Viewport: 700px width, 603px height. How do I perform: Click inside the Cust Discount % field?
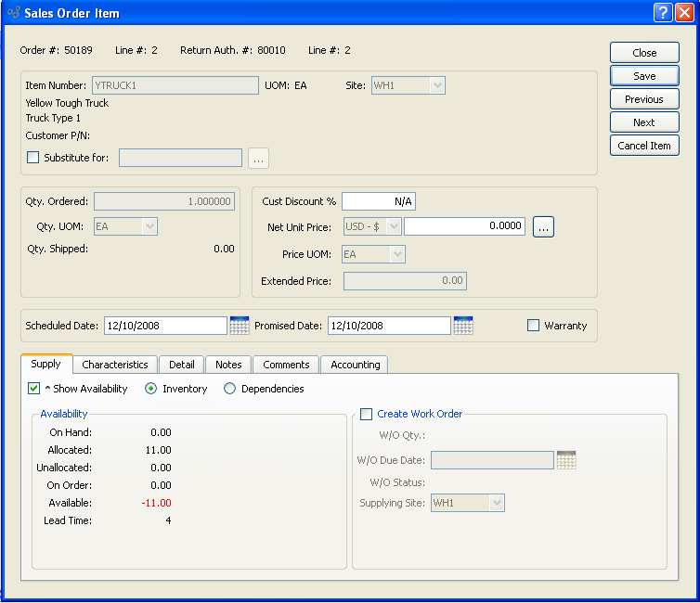coord(379,201)
